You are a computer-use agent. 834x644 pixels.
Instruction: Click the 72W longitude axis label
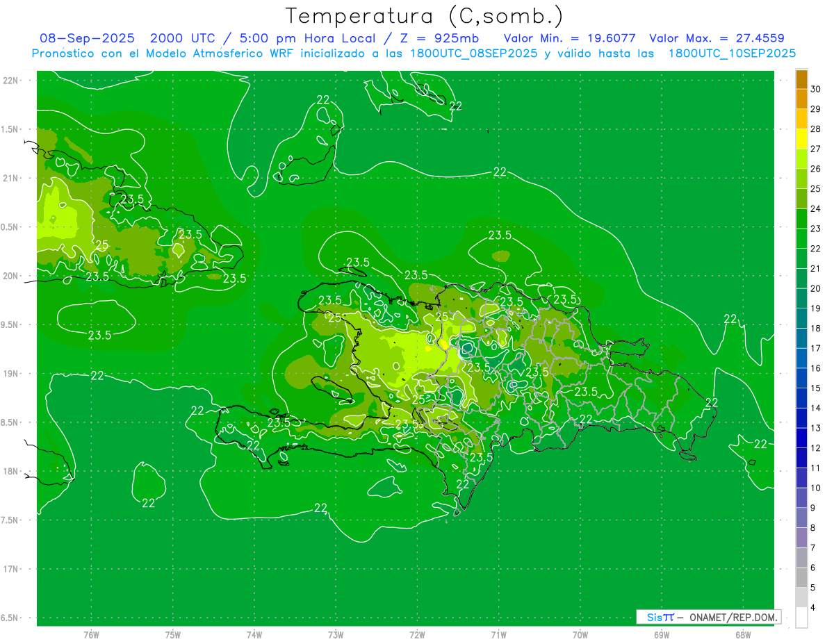(417, 634)
